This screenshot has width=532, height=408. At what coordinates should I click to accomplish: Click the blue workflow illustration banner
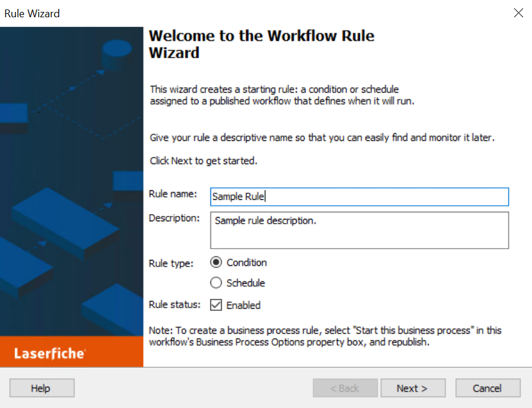click(x=71, y=178)
